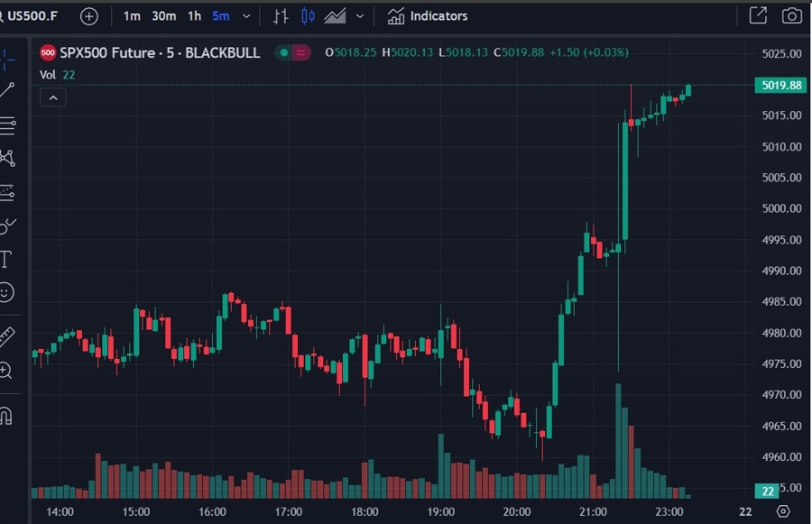Click the 21:00 time axis label
This screenshot has width=812, height=524.
tap(593, 512)
